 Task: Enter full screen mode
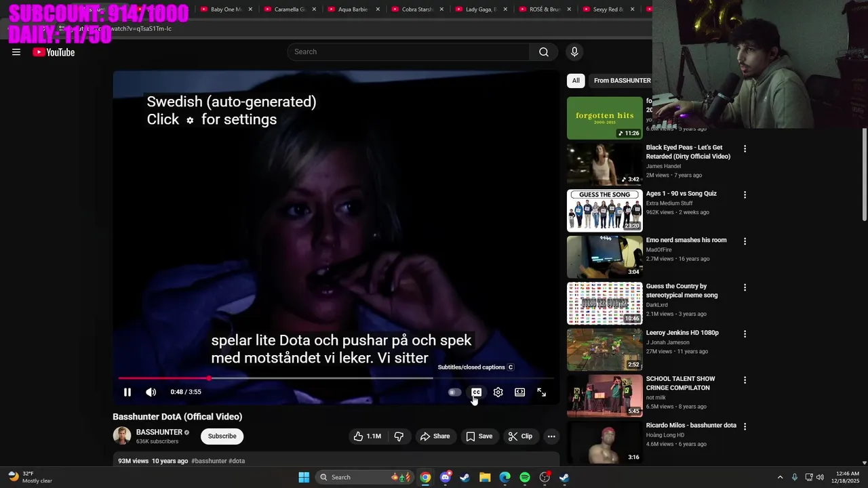pyautogui.click(x=542, y=392)
